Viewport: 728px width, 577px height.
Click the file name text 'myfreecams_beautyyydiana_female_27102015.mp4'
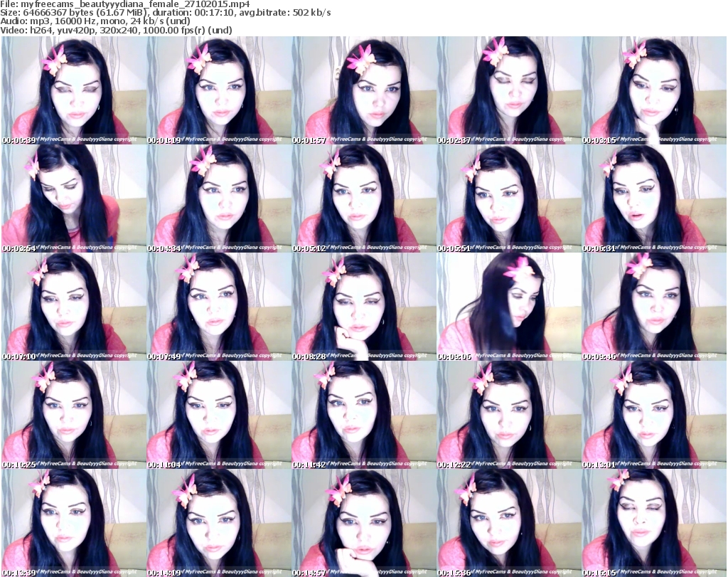point(136,4)
